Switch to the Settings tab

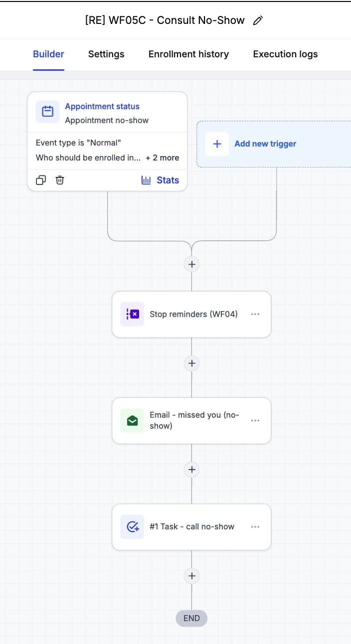pyautogui.click(x=106, y=54)
